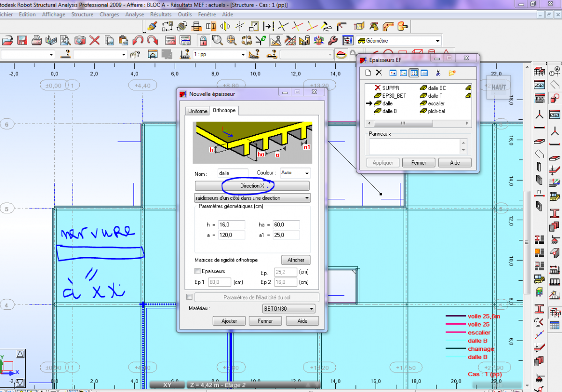
Task: Switch Epaisseurs EF to details view
Action: click(424, 73)
